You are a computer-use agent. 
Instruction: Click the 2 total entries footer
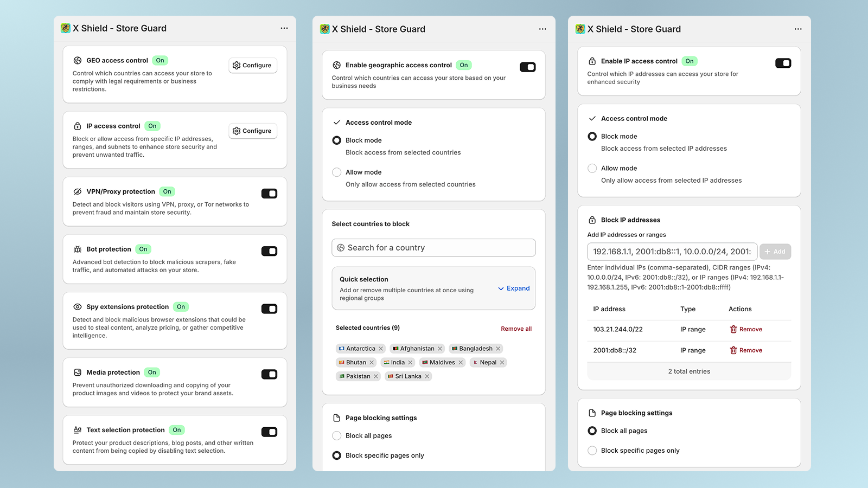[689, 371]
